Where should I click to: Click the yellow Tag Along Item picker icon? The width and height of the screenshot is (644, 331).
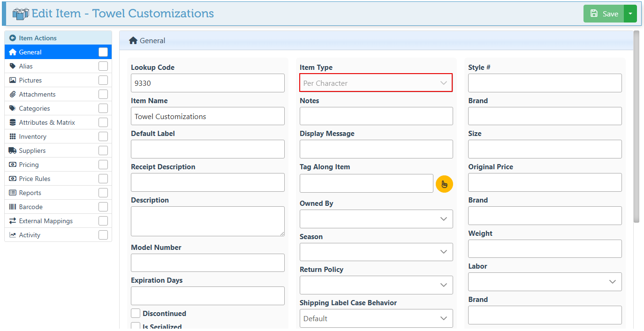tap(444, 184)
